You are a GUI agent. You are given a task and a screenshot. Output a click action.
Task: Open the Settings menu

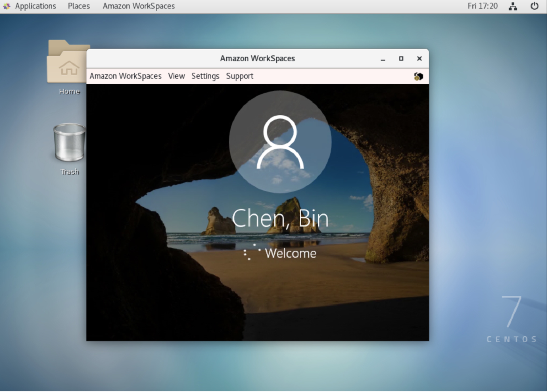click(x=205, y=76)
